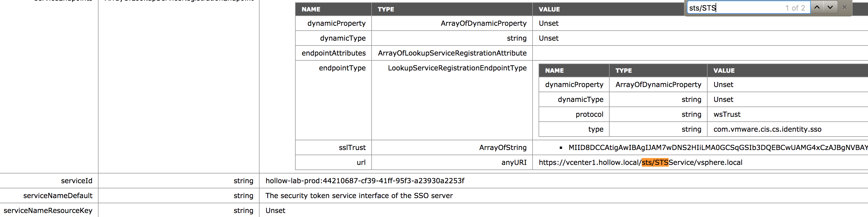The image size is (868, 217).
Task: Click the endpointType property name
Action: 342,68
